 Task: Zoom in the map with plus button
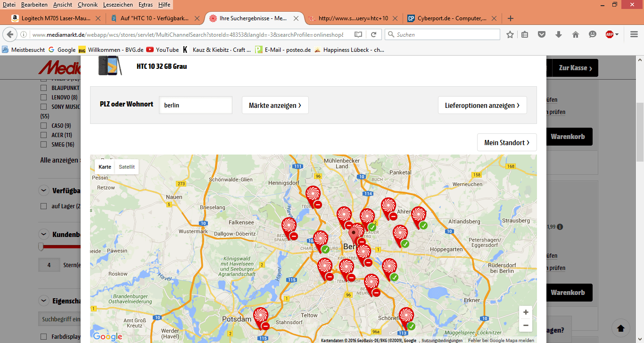(526, 312)
